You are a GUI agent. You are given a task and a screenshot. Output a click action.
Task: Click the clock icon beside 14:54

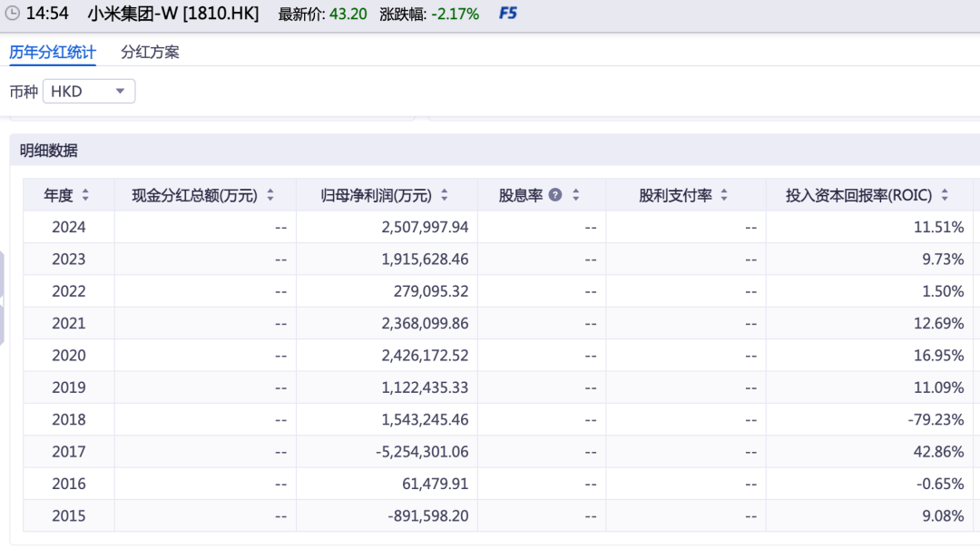[13, 15]
